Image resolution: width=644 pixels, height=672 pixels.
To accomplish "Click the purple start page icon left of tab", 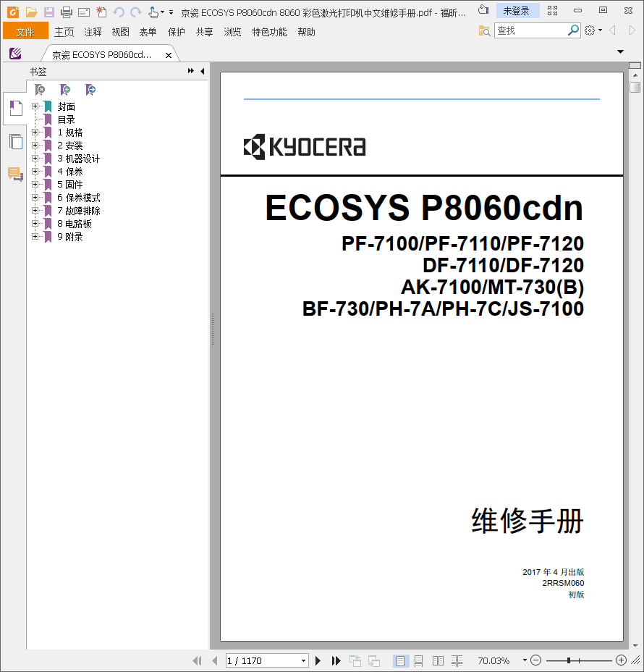I will (x=15, y=54).
